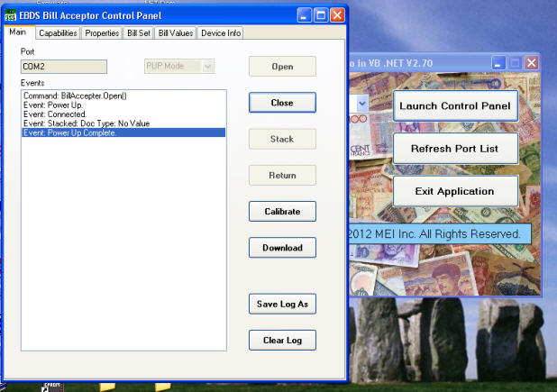Click Launch Control Panel

(x=455, y=106)
